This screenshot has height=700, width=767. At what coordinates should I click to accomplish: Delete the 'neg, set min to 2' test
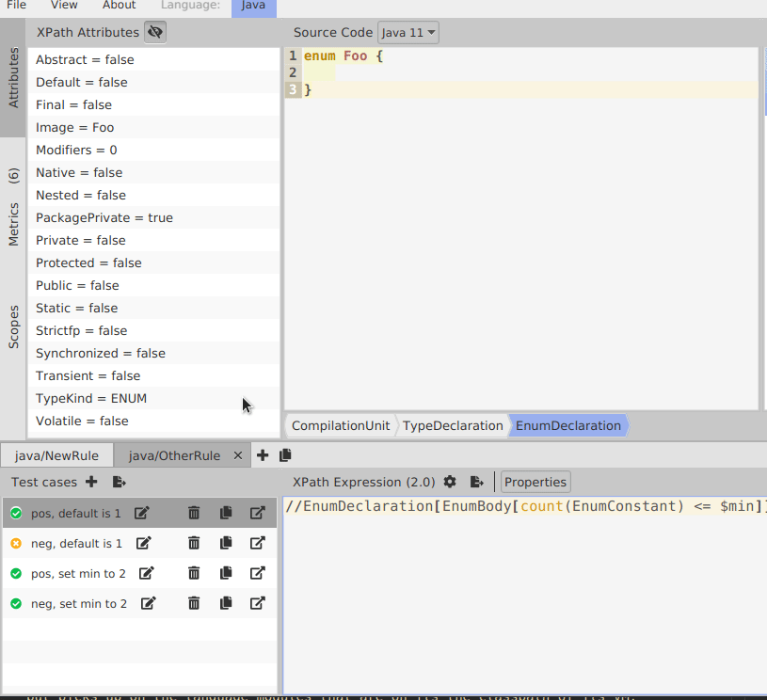pos(194,603)
